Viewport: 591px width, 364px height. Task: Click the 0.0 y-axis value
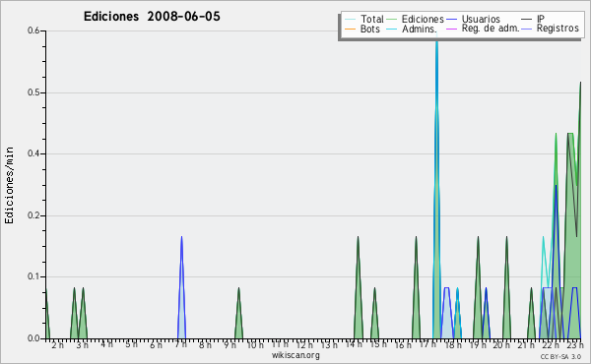(x=33, y=338)
